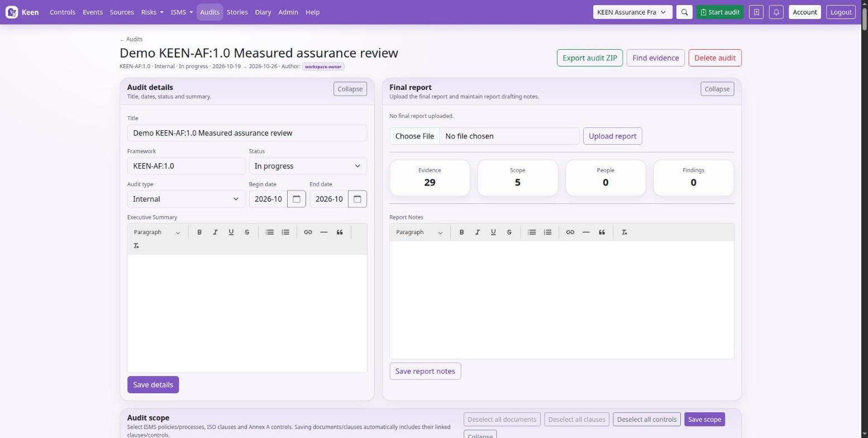Open the Paragraph style dropdown in Executive Summary
868x438 pixels.
click(157, 232)
